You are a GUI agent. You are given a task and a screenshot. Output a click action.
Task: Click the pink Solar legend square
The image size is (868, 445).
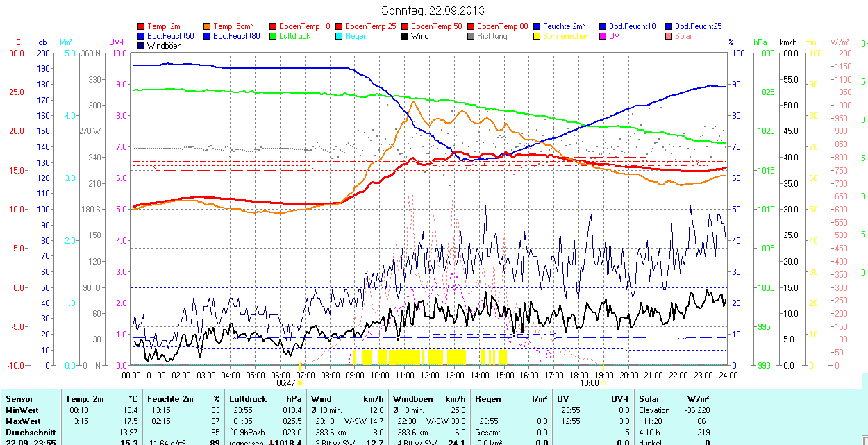pyautogui.click(x=669, y=36)
